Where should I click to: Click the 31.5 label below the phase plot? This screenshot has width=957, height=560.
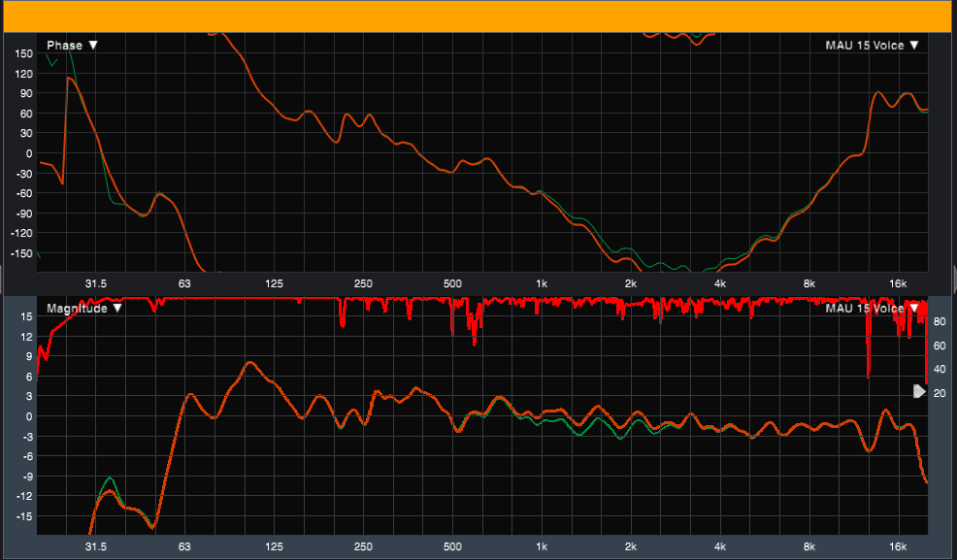click(x=95, y=283)
